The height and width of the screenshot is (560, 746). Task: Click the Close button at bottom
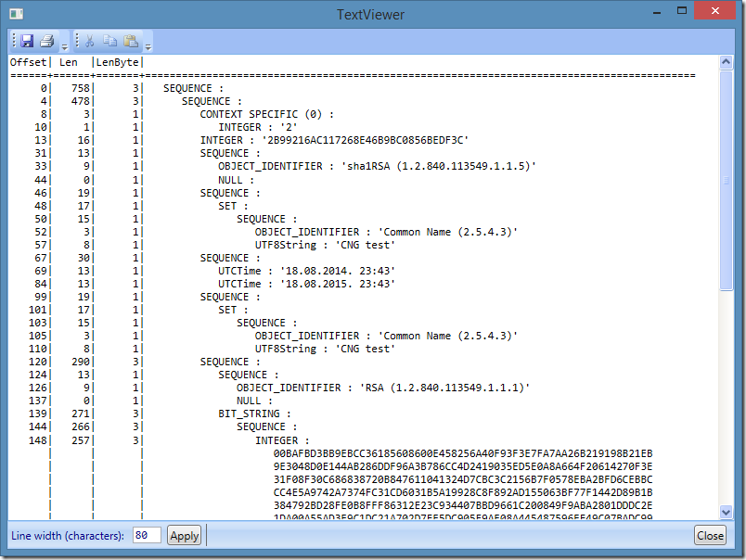711,536
